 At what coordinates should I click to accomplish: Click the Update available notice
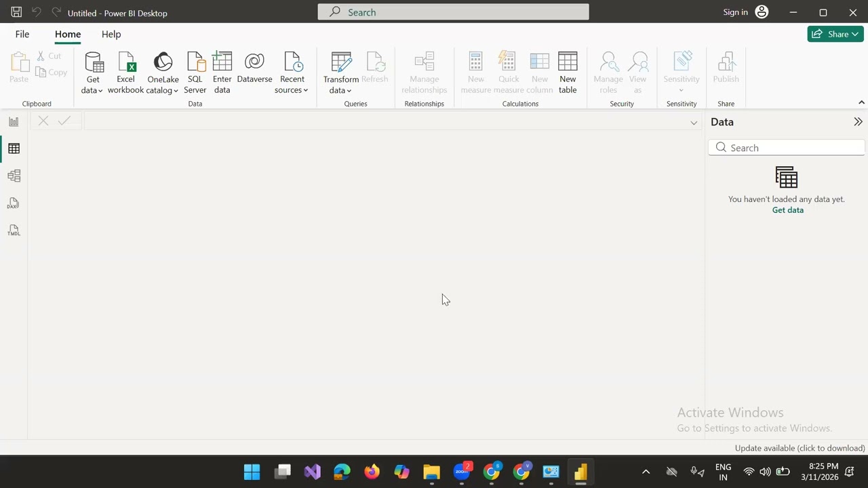(x=800, y=448)
